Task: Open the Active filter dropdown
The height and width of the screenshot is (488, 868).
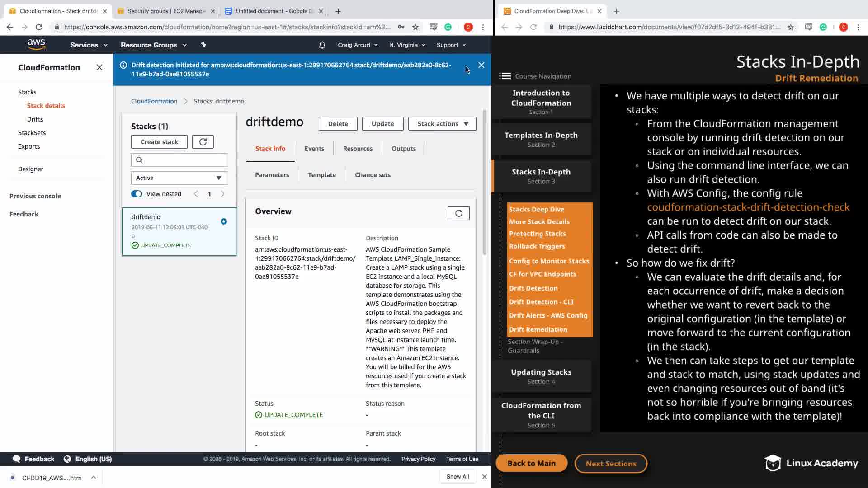Action: [179, 178]
